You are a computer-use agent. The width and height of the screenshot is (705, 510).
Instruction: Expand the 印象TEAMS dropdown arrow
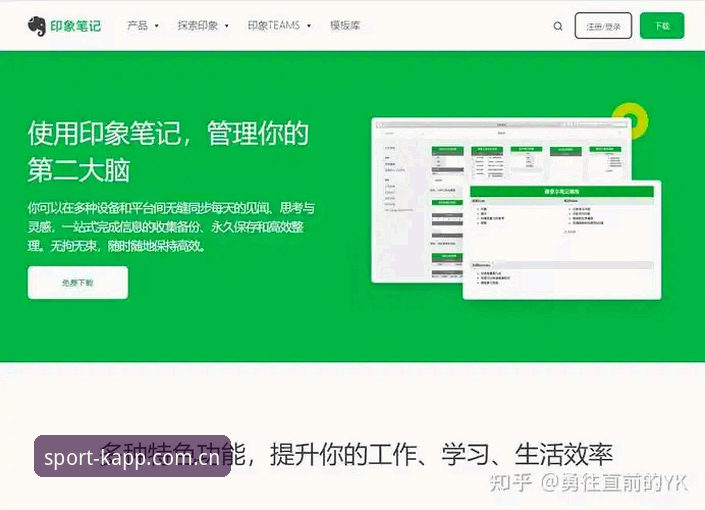coord(309,26)
